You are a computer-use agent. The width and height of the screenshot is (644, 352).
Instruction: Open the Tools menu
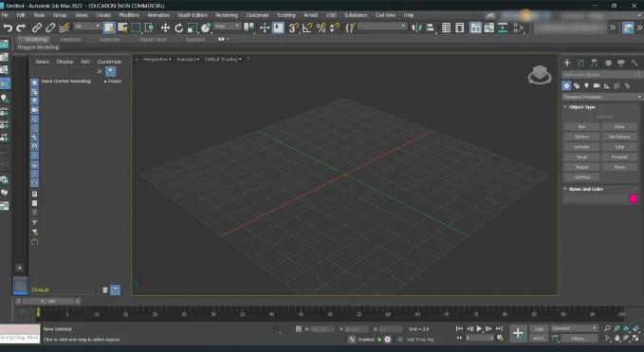[x=40, y=15]
